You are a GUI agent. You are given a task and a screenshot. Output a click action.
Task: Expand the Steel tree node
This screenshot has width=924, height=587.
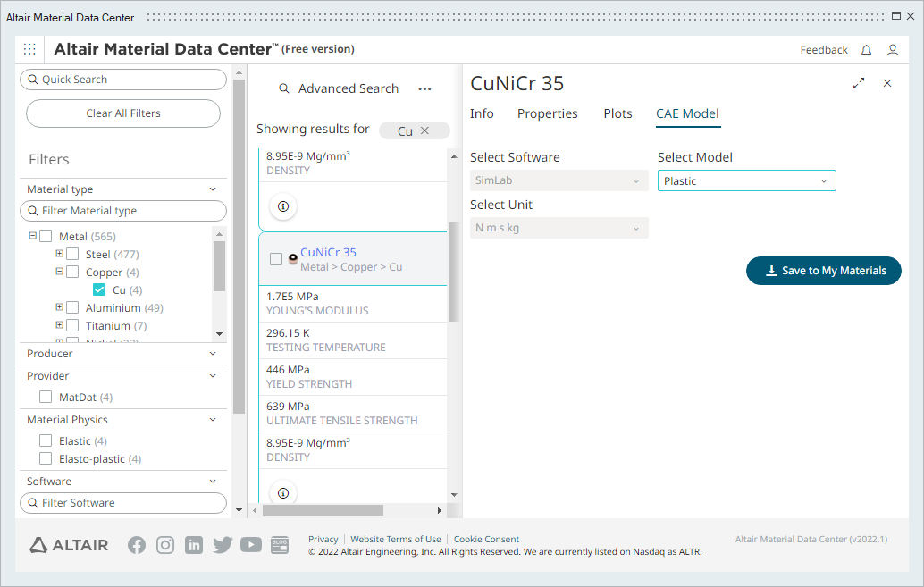[60, 255]
